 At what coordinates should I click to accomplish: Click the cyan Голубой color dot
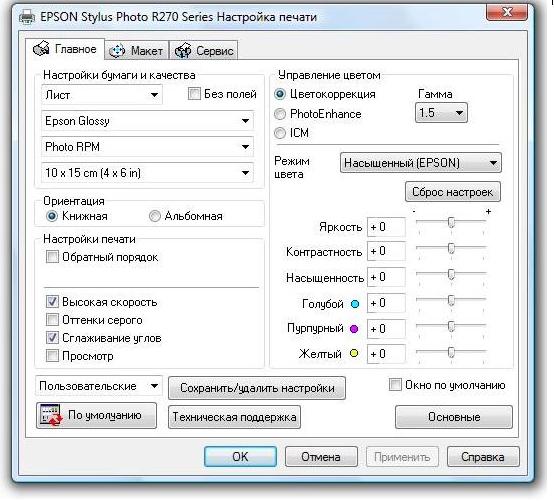point(355,304)
